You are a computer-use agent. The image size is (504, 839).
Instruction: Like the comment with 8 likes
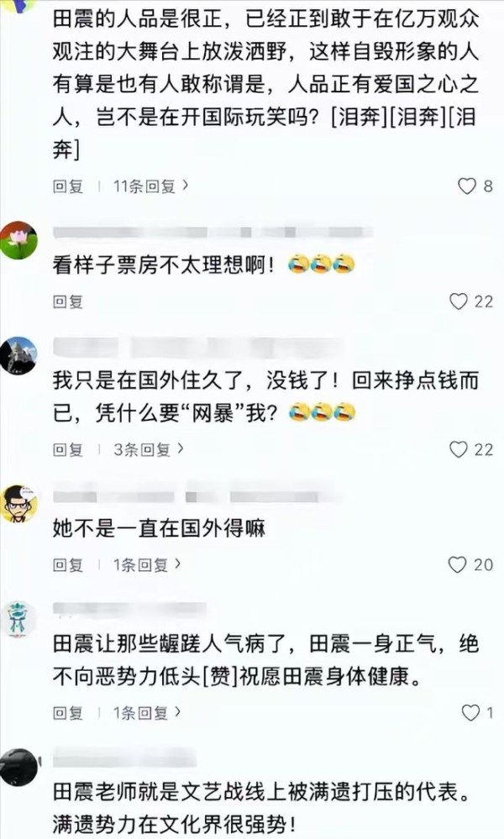pos(466,186)
